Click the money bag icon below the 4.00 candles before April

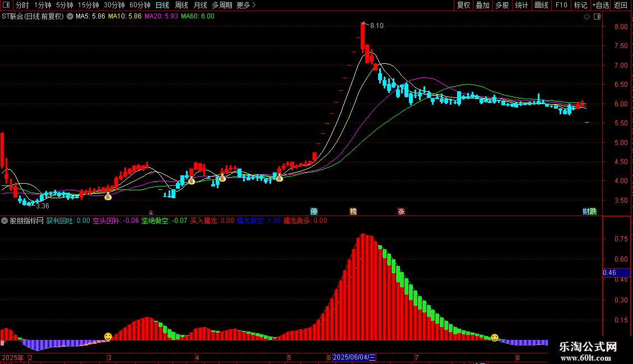pyautogui.click(x=192, y=181)
